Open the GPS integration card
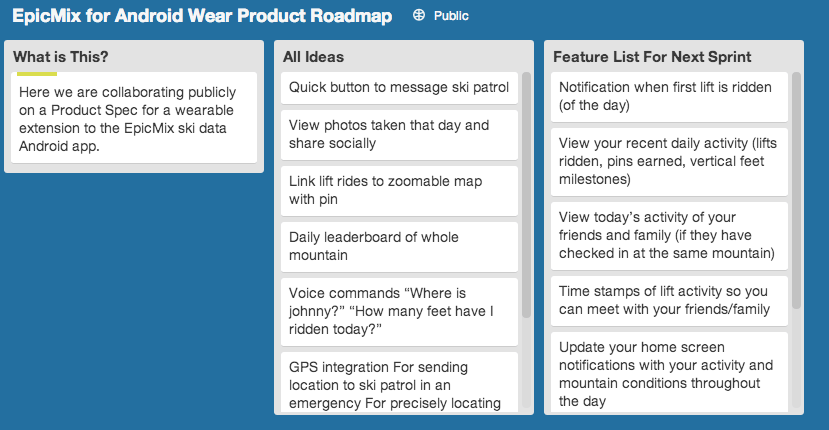The height and width of the screenshot is (430, 829). click(399, 383)
